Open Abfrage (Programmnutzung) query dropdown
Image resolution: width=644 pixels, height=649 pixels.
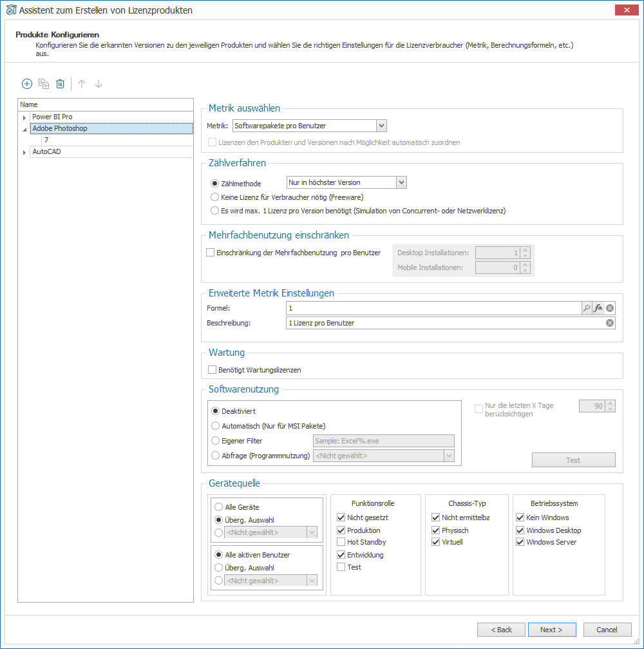point(449,456)
